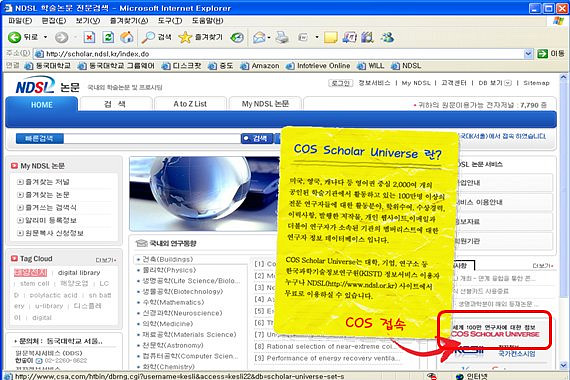Switch to the 검색 tab
Image resolution: width=570 pixels, height=380 pixels.
pos(115,104)
